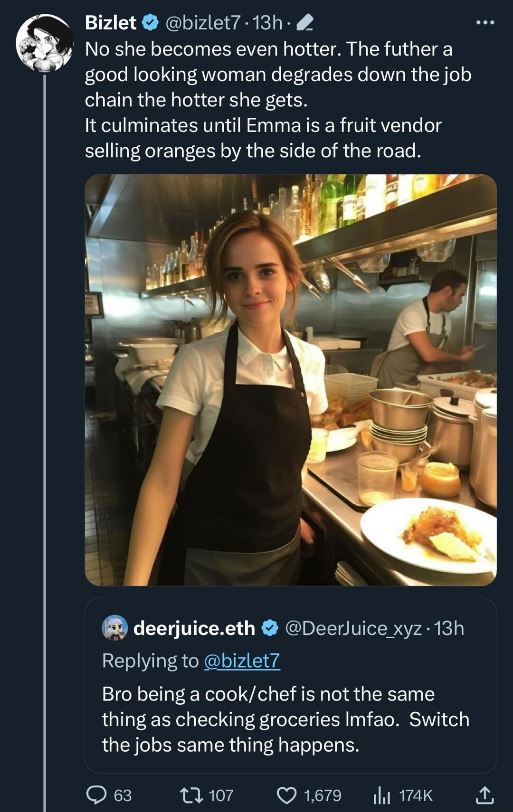This screenshot has height=812, width=513.
Task: Open the quoted tweet about cook/chef
Action: (x=285, y=719)
